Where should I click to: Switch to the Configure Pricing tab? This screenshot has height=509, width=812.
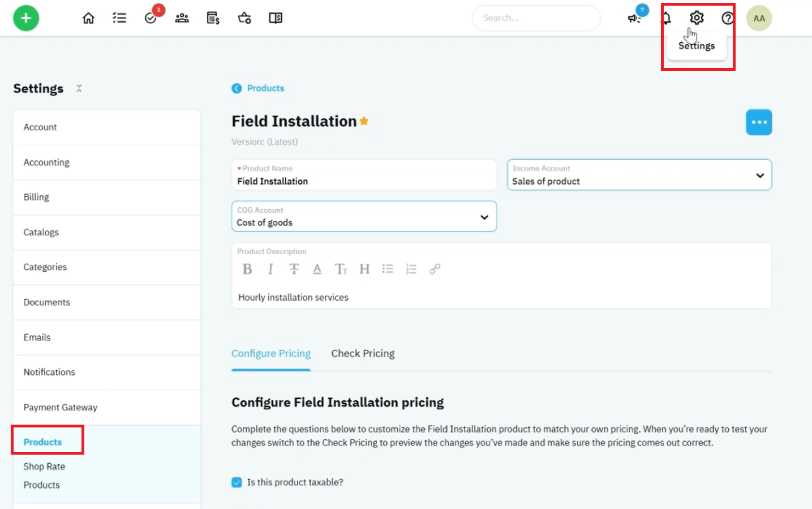pyautogui.click(x=271, y=353)
